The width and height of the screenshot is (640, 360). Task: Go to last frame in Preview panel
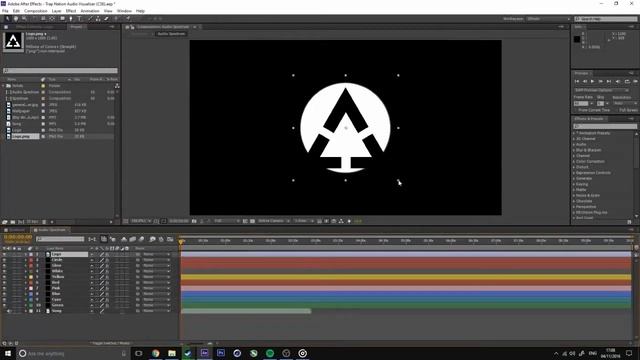609,81
